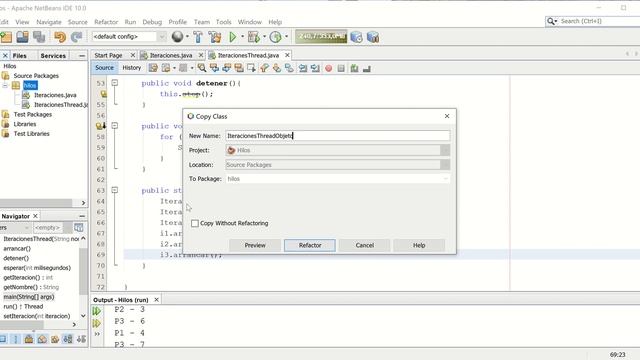This screenshot has width=640, height=360.
Task: Click Toggle Rectangular Selection editor icon
Action: click(251, 68)
